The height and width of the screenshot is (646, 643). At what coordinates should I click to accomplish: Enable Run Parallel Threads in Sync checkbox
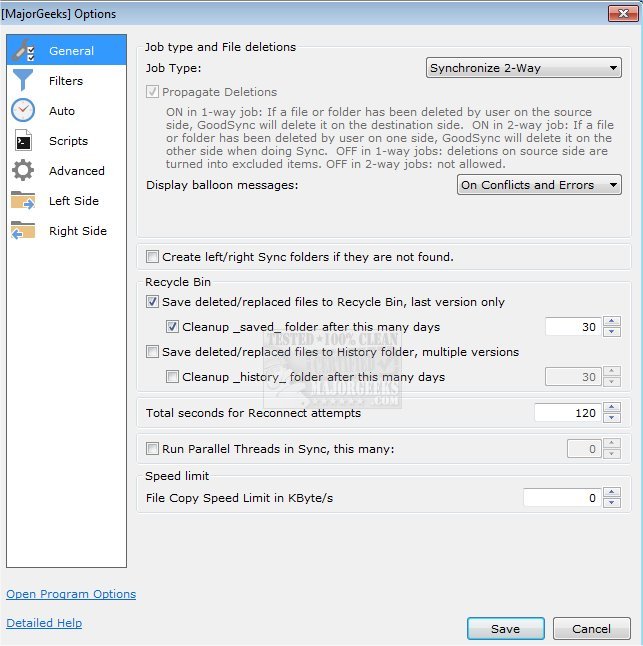coord(152,448)
